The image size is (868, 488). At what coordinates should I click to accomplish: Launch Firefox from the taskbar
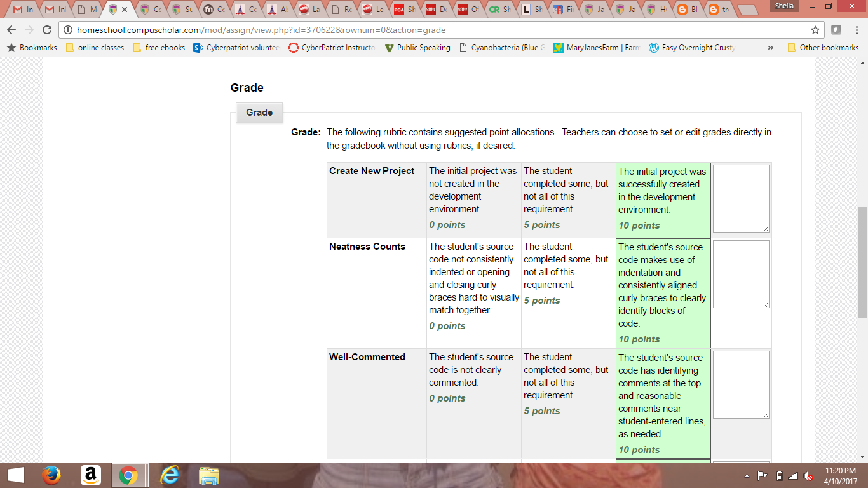[52, 475]
